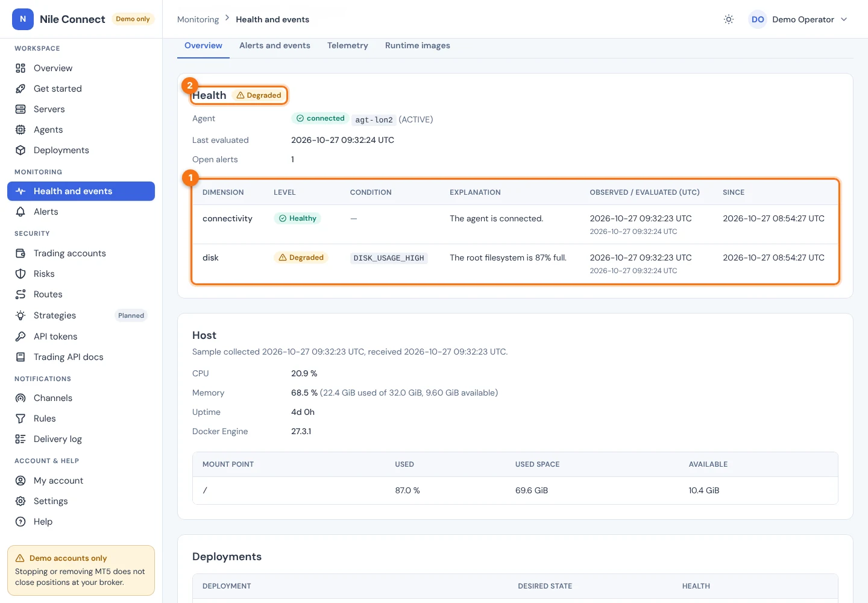
Task: Click the Nile Connect logo icon
Action: coord(23,19)
